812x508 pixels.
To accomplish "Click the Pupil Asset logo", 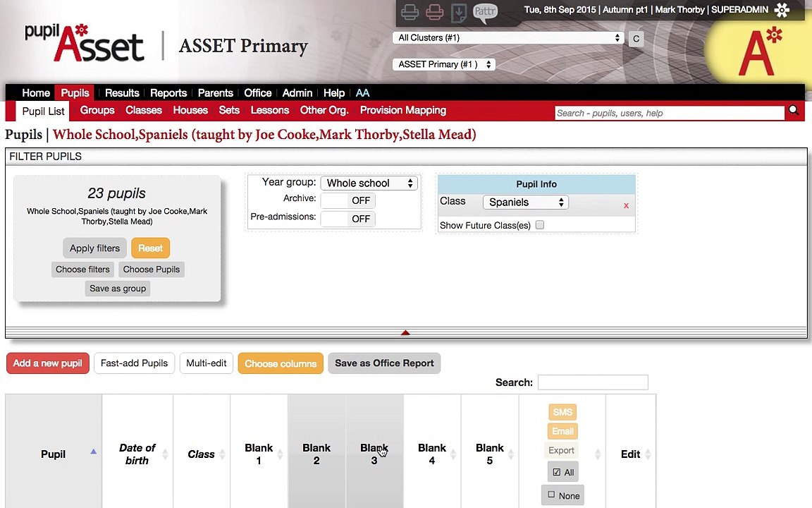I will point(85,44).
